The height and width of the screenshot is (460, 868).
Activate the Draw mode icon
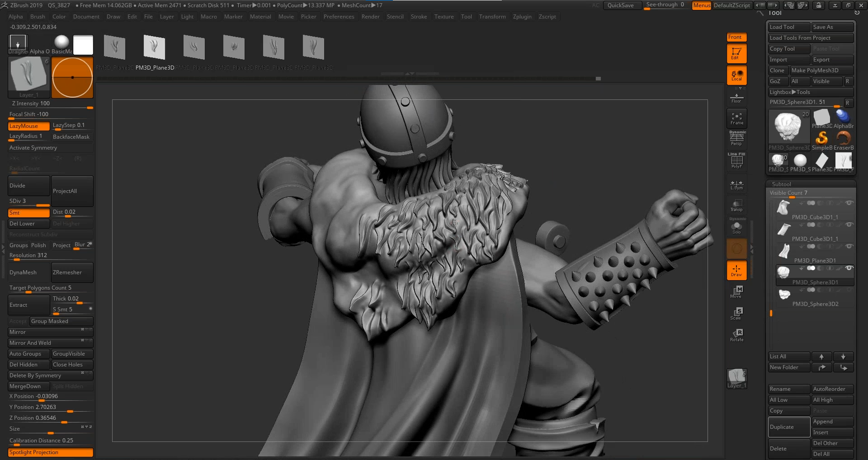(x=736, y=270)
